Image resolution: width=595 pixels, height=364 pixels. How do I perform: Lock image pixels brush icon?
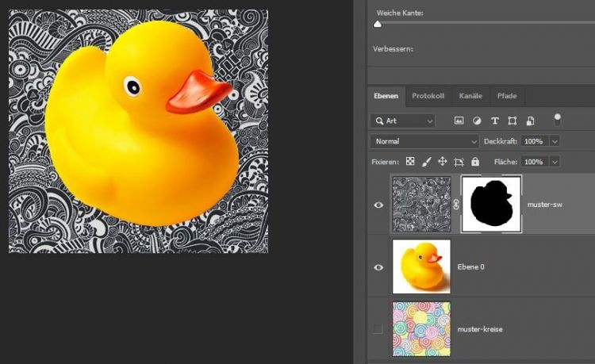[x=427, y=162]
